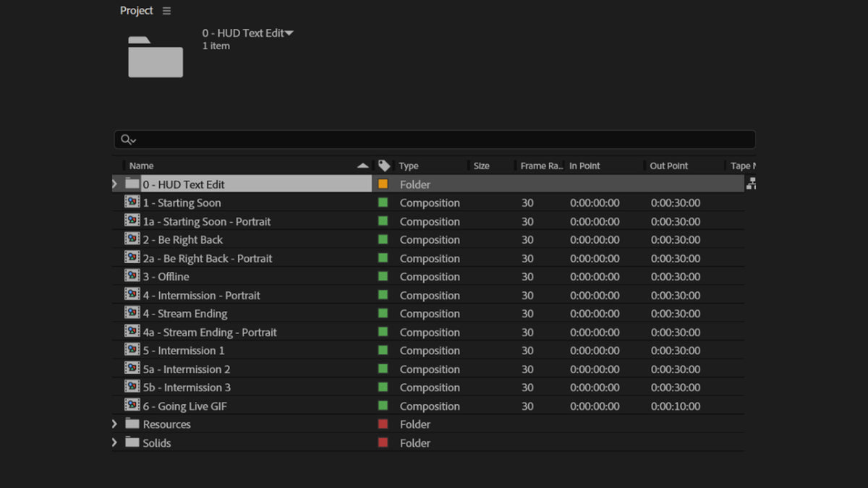This screenshot has height=488, width=868.
Task: Click the composition icon for 3 - Offline
Action: tap(132, 276)
